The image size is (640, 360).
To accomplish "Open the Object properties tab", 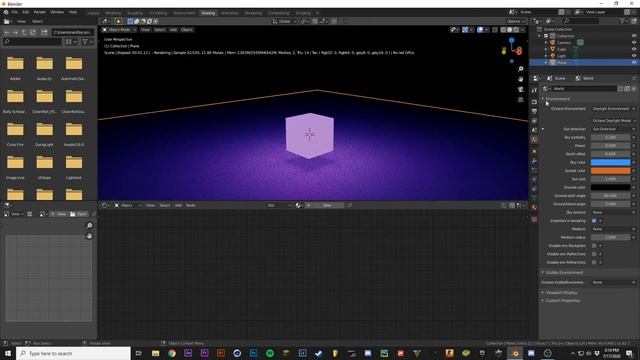I will click(534, 151).
